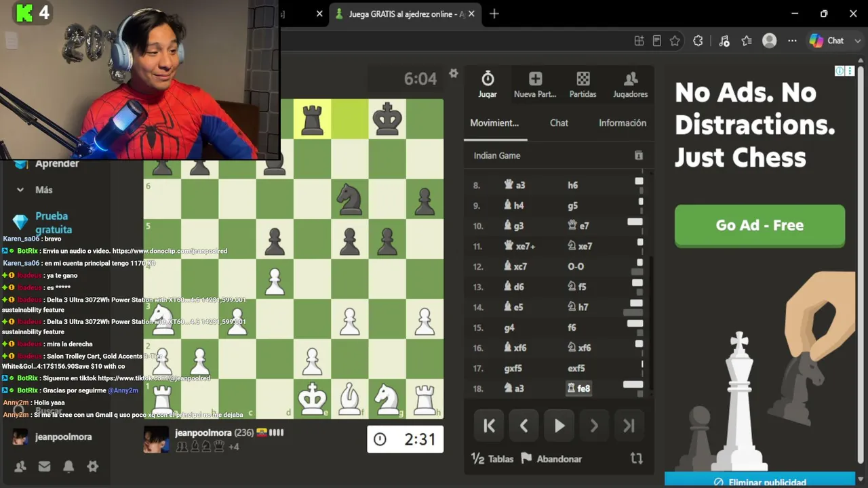Play through the moves

559,426
